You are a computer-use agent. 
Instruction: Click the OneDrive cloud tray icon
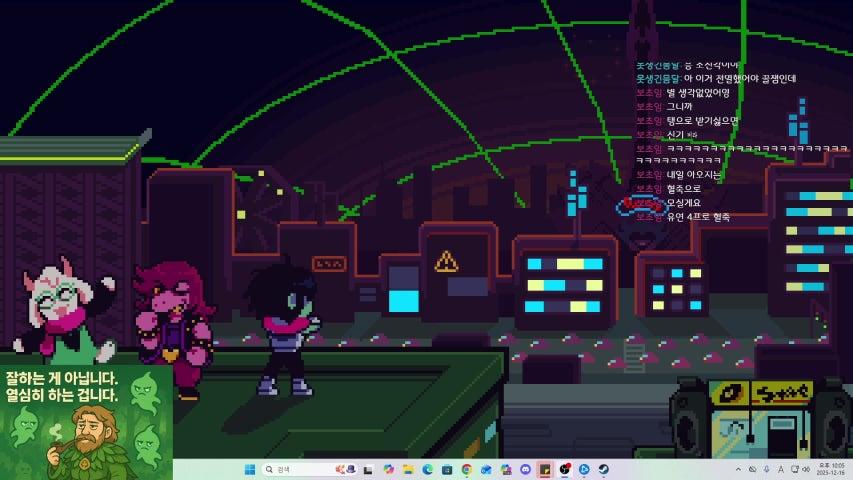pos(752,469)
